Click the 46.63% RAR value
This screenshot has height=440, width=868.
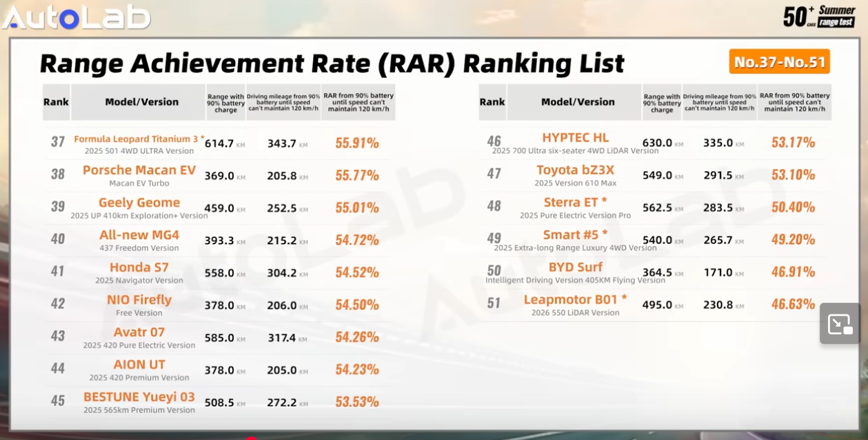point(794,305)
